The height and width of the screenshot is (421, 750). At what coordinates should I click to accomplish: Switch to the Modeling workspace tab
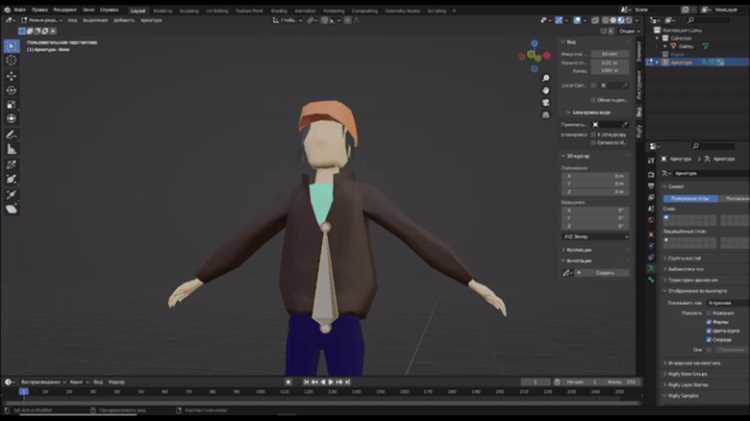click(163, 11)
